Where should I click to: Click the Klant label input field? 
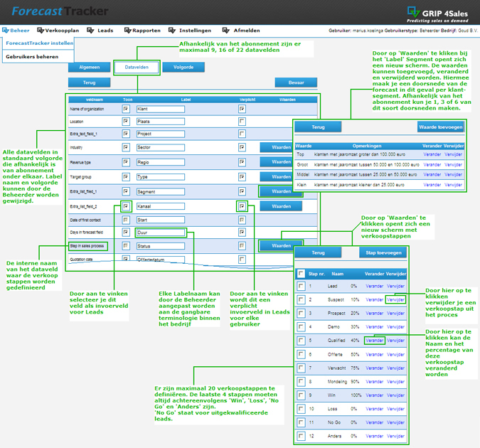coord(161,109)
